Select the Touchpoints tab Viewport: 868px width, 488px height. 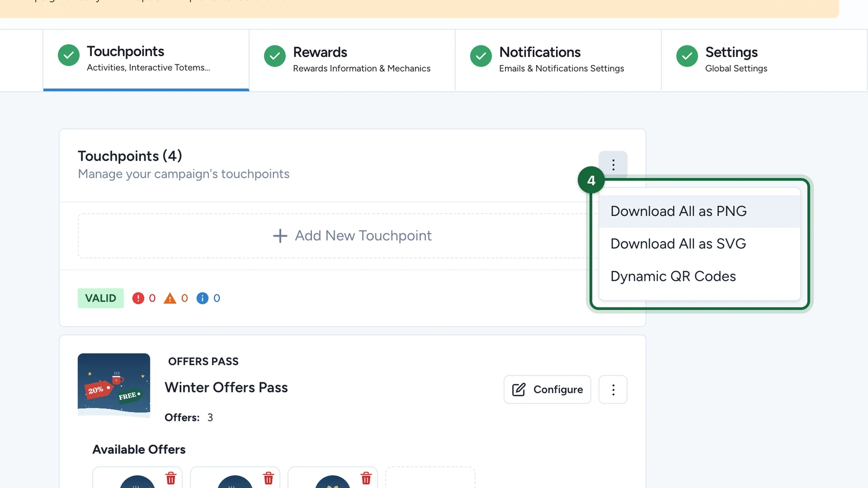[146, 60]
